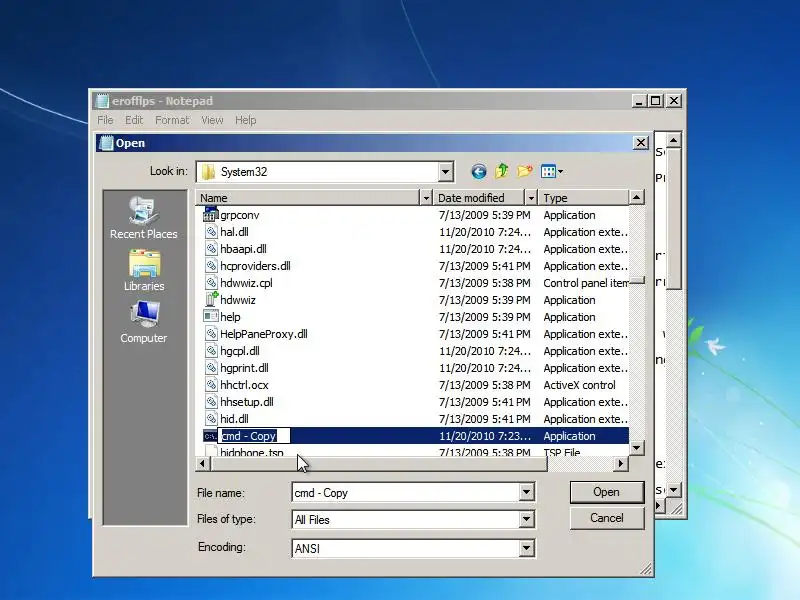Screen dimensions: 800x600
Task: Click the file list scroll-right arrow
Action: (620, 464)
